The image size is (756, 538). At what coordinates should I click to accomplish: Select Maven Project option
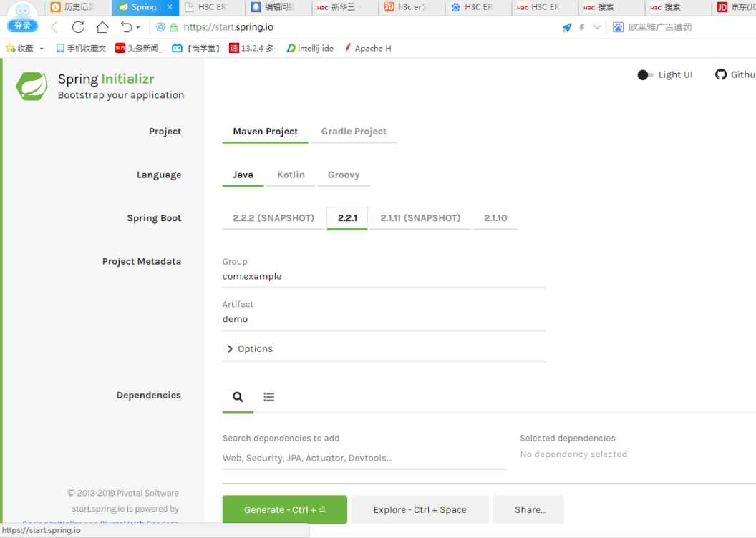(265, 132)
